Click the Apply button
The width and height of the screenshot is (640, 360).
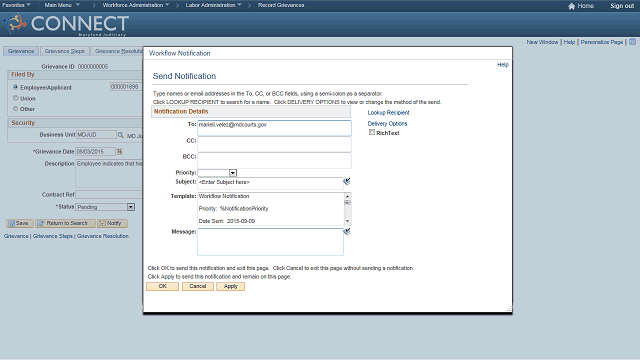click(231, 287)
